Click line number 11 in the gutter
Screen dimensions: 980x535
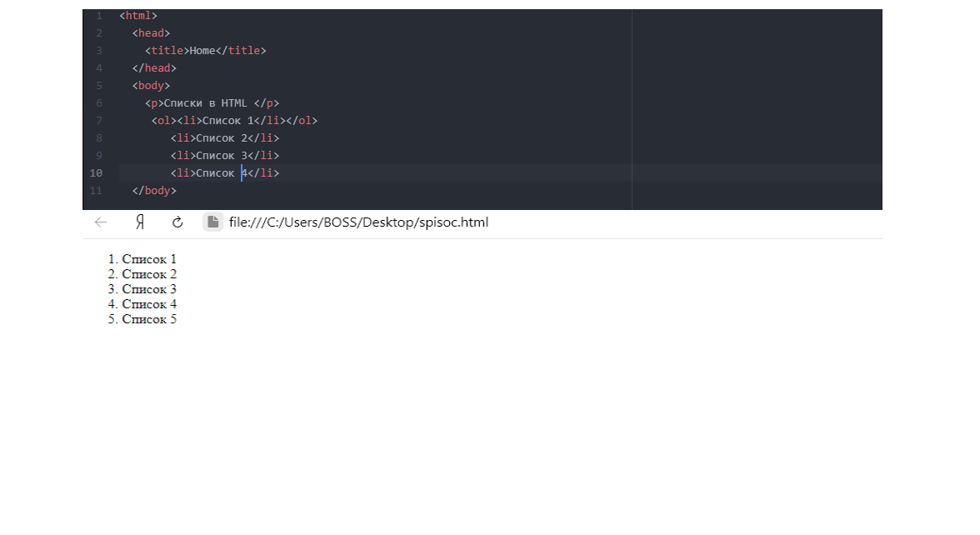pyautogui.click(x=96, y=191)
